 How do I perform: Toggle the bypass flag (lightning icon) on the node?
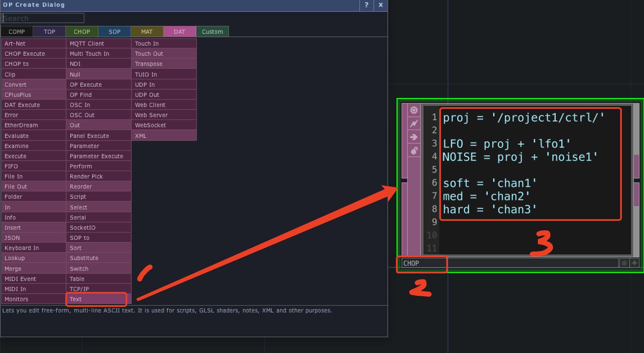(x=413, y=123)
